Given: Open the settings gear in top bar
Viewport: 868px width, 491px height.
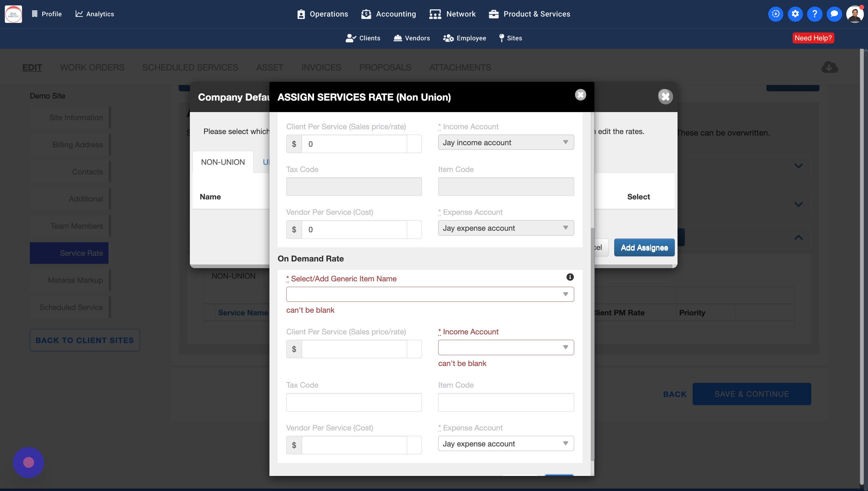Looking at the screenshot, I should click(795, 14).
